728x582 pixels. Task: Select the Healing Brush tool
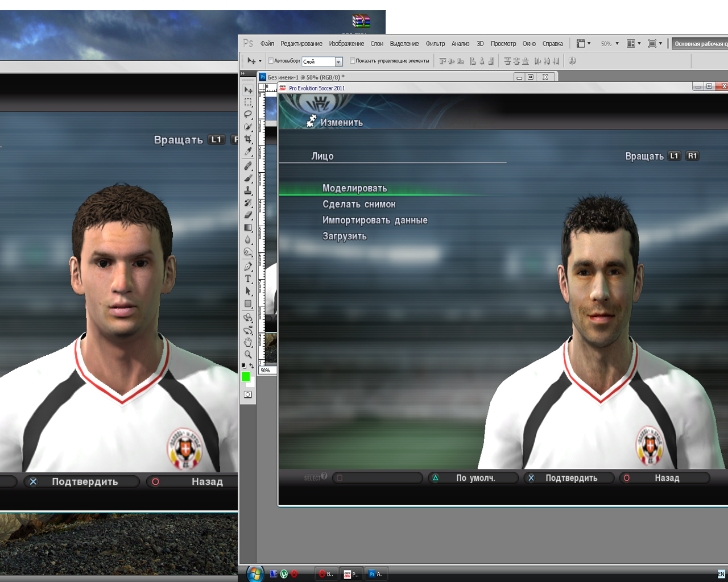pyautogui.click(x=248, y=166)
